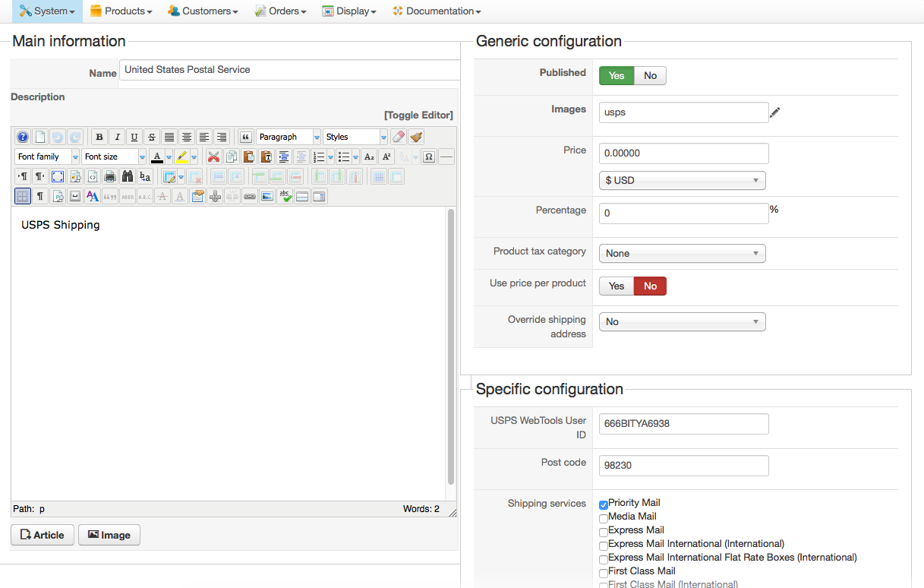Open the $ USD currency dropdown
Viewport: 924px width, 588px height.
683,181
